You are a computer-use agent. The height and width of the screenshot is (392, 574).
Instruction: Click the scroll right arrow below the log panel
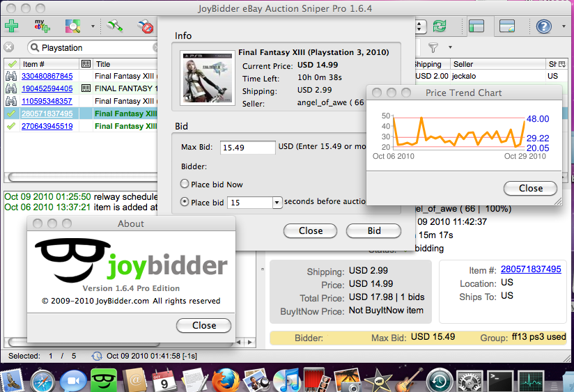(x=250, y=343)
